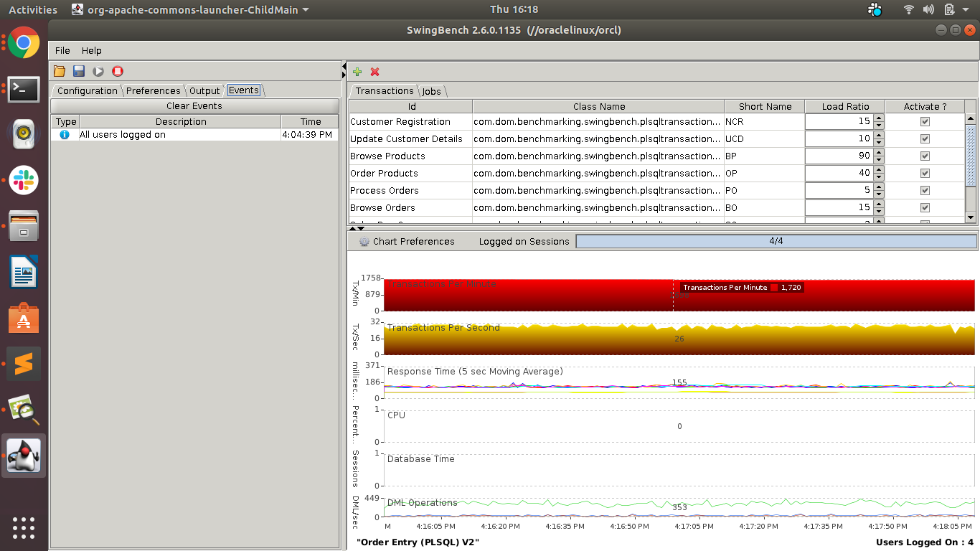Viewport: 980px width, 551px height.
Task: Increase Load Ratio for Process Orders
Action: tap(879, 187)
